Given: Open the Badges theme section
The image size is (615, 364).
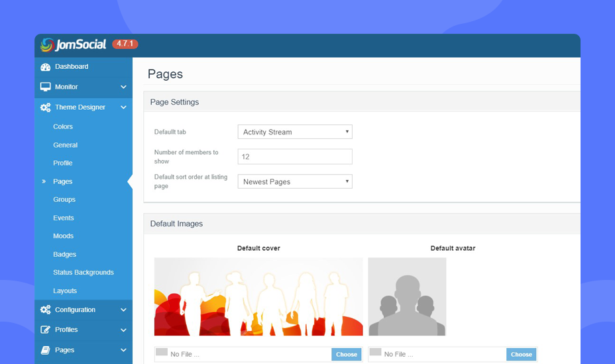Looking at the screenshot, I should coord(65,254).
